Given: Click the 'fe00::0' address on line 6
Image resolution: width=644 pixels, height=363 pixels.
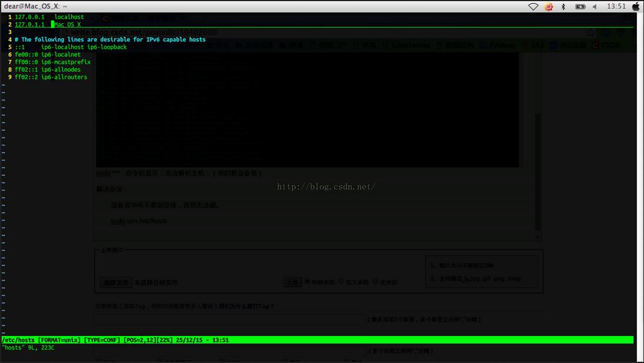Looking at the screenshot, I should (x=26, y=55).
